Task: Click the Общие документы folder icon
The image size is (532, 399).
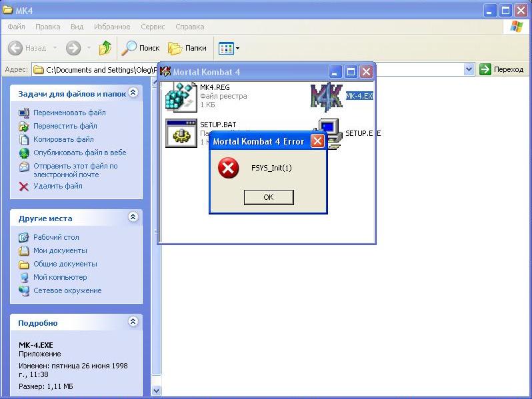Action: pyautogui.click(x=24, y=264)
